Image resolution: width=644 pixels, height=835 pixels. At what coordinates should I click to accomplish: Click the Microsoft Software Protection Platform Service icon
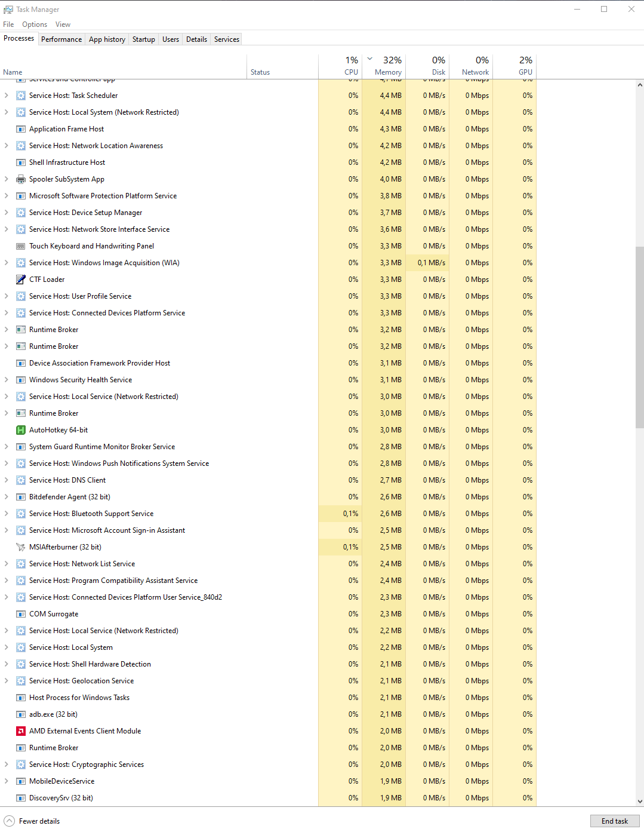tap(21, 196)
